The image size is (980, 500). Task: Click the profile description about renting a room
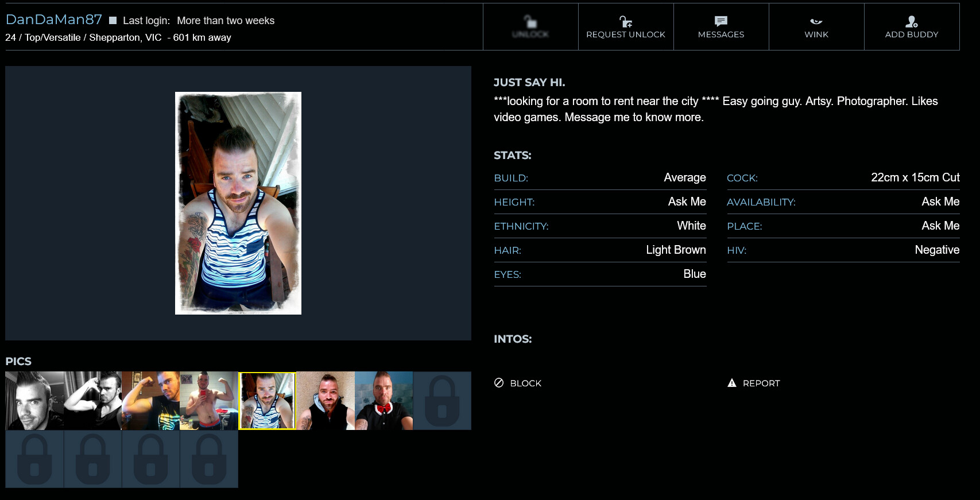[716, 109]
